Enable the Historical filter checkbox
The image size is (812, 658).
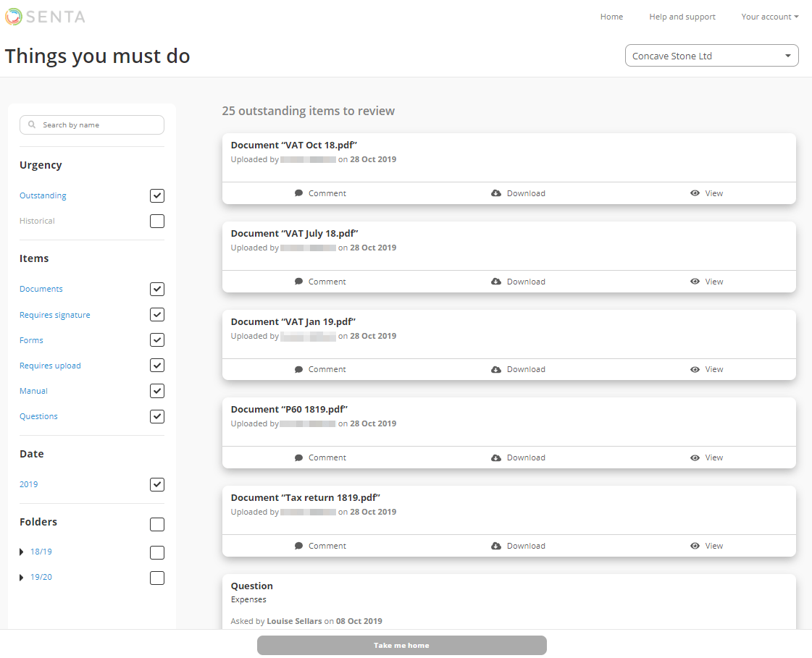point(157,221)
